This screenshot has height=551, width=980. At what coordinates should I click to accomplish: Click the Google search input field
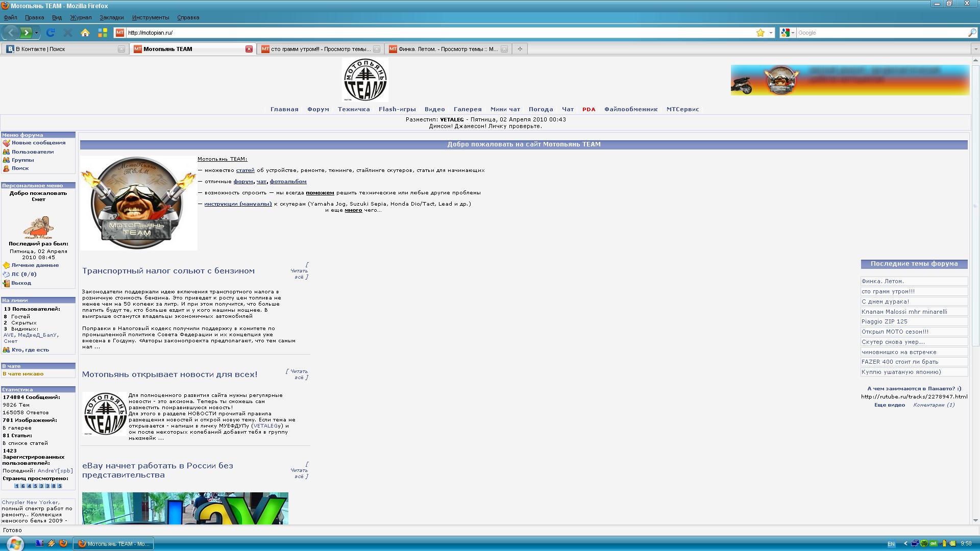point(881,33)
